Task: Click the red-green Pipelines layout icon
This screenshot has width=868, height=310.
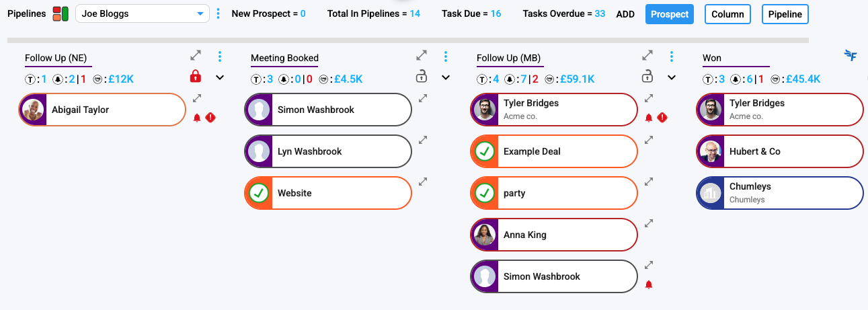Action: tap(61, 13)
